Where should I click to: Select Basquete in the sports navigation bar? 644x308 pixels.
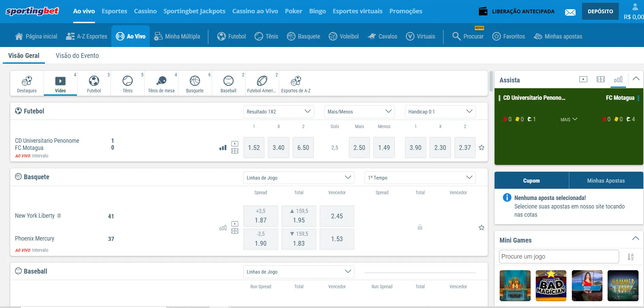tap(303, 36)
